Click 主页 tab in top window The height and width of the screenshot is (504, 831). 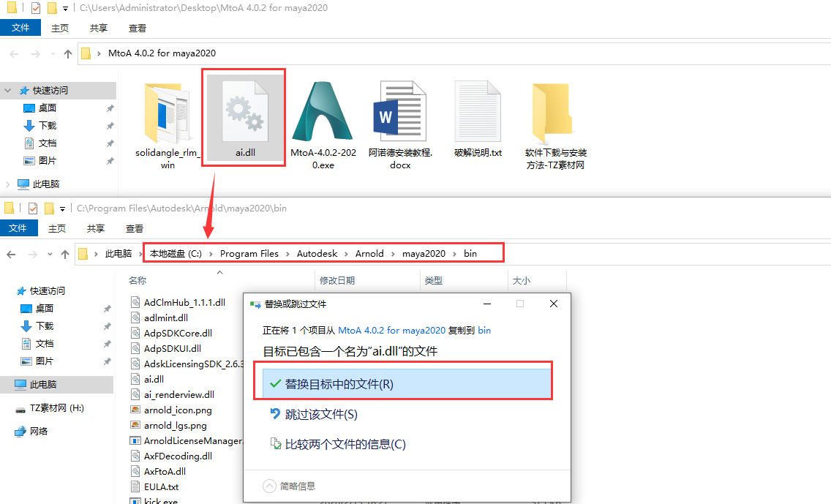tap(60, 28)
